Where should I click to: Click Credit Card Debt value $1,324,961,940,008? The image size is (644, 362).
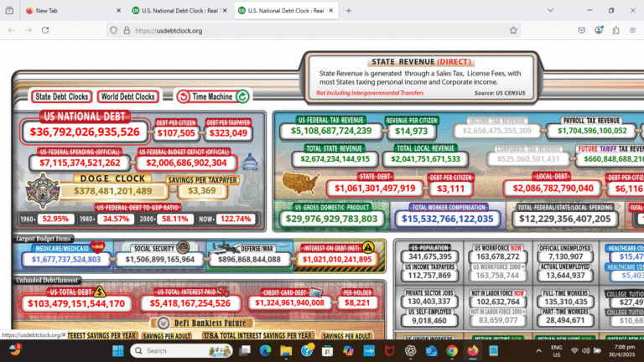290,303
